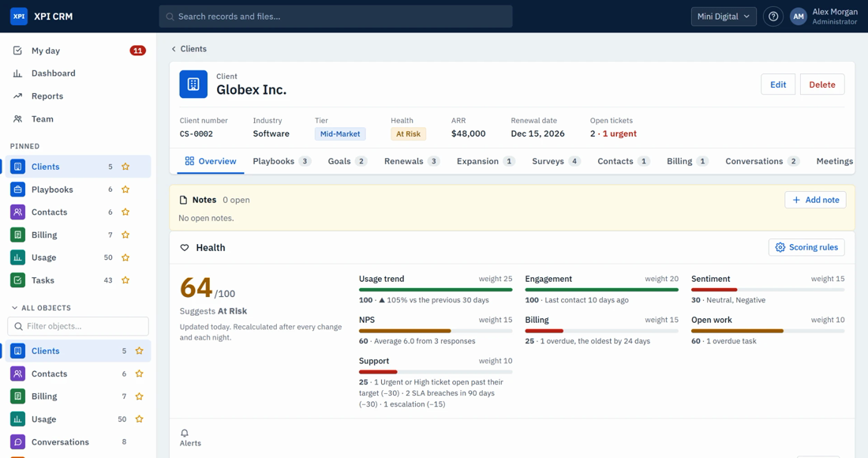Screen dimensions: 868x458
Task: Unpin Playbooks using its star toggle
Action: (125, 190)
